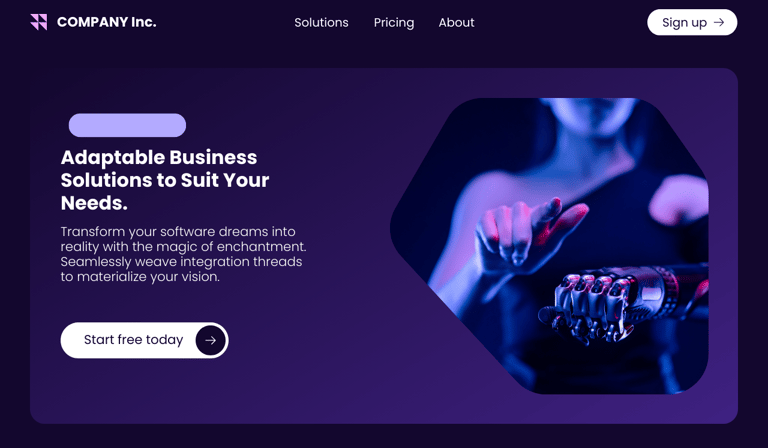Open the Solutions menu item
768x448 pixels.
pyautogui.click(x=321, y=23)
